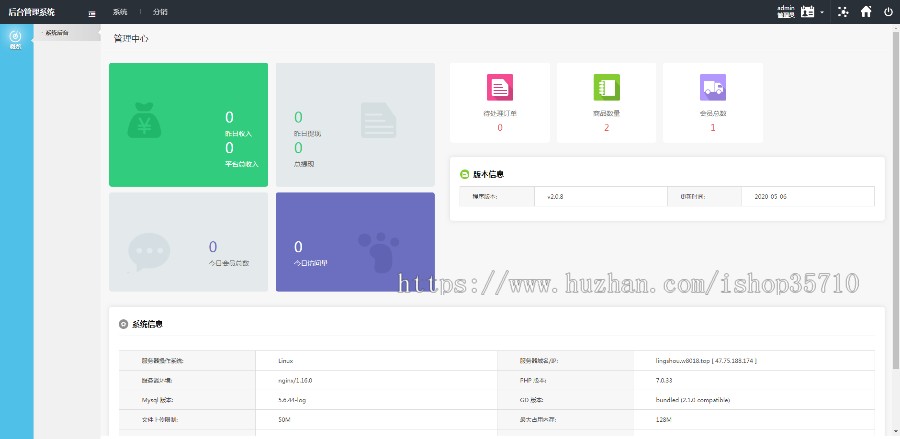Click the 平台总收入 label

(242, 164)
